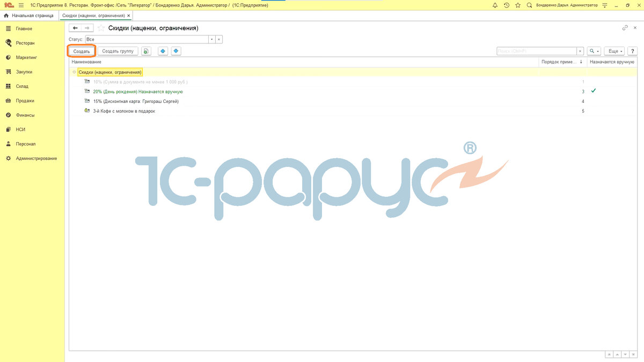Jump to list start with bottom navigation arrow
This screenshot has width=644, height=362.
[609, 354]
